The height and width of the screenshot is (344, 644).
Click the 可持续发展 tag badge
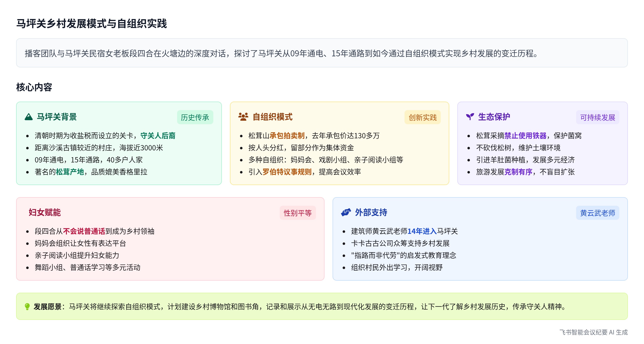[597, 117]
